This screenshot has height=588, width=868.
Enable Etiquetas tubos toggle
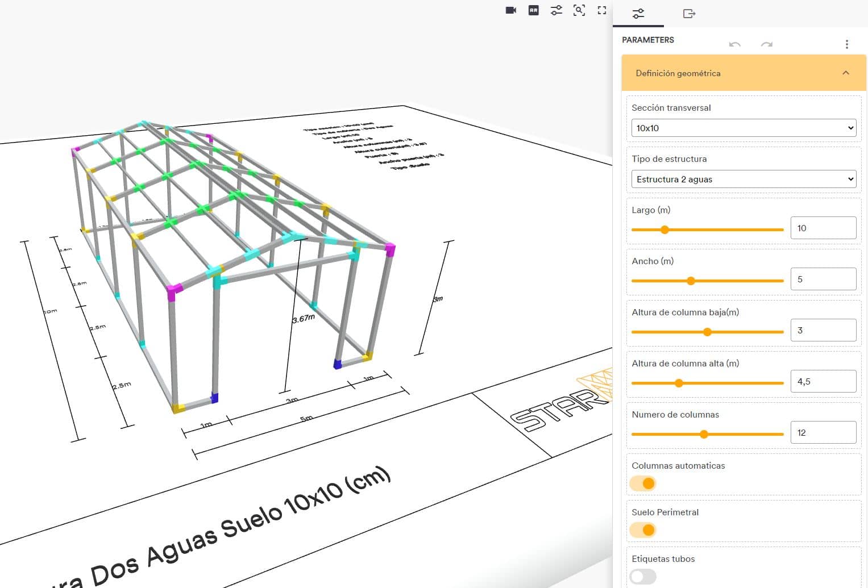[x=643, y=577]
